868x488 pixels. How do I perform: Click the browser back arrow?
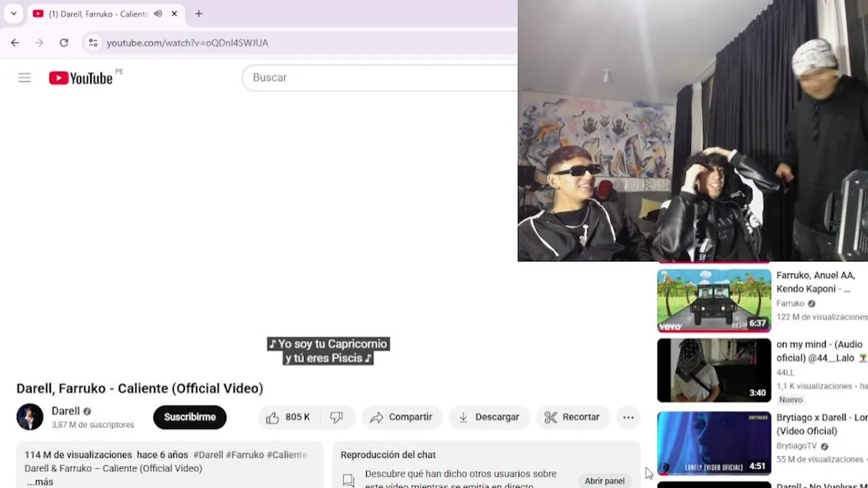click(15, 43)
